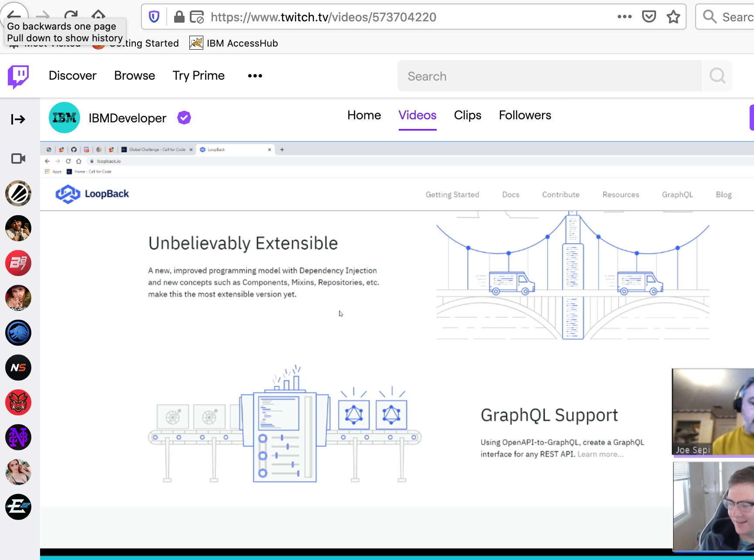Focus the Twitch Search input field
The width and height of the screenshot is (754, 560).
pyautogui.click(x=550, y=76)
